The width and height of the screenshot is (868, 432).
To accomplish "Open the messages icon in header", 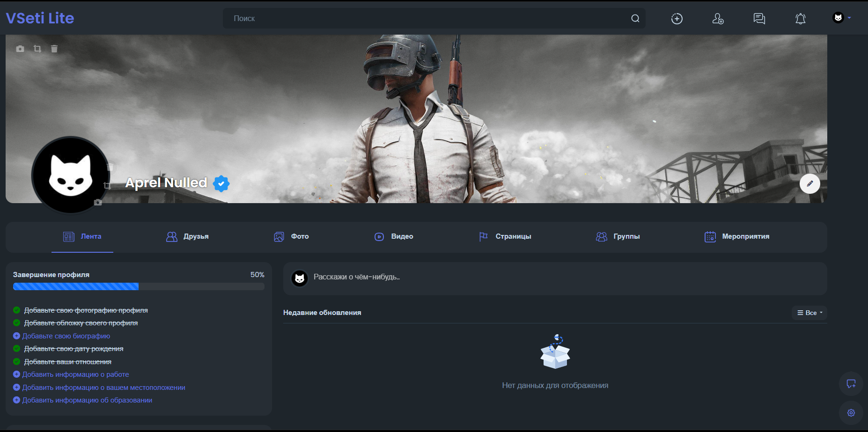I will click(759, 18).
